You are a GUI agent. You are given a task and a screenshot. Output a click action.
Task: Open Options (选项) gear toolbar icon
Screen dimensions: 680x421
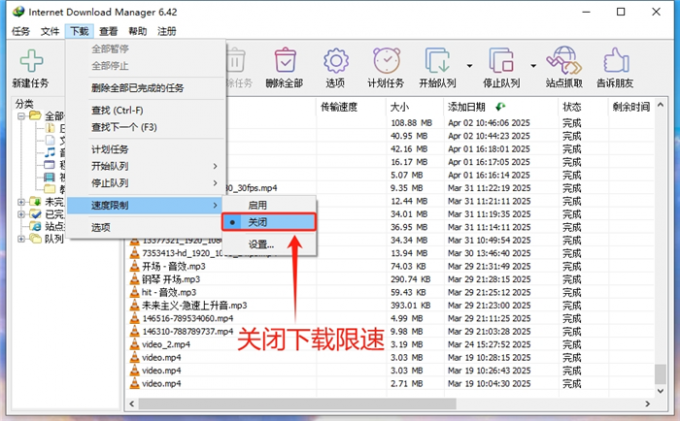pos(336,61)
